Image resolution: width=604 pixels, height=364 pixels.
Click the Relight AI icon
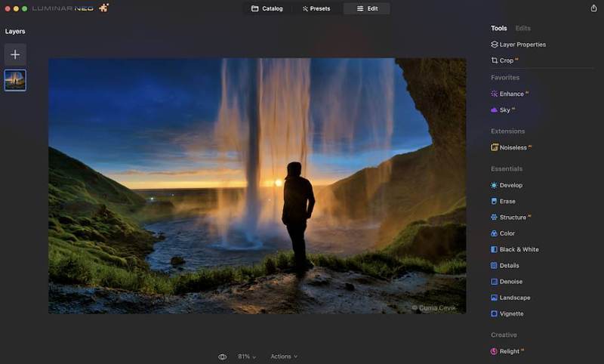(x=495, y=351)
